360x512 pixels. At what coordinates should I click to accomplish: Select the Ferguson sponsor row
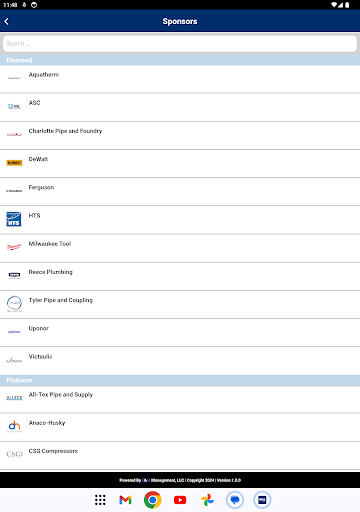[180, 192]
